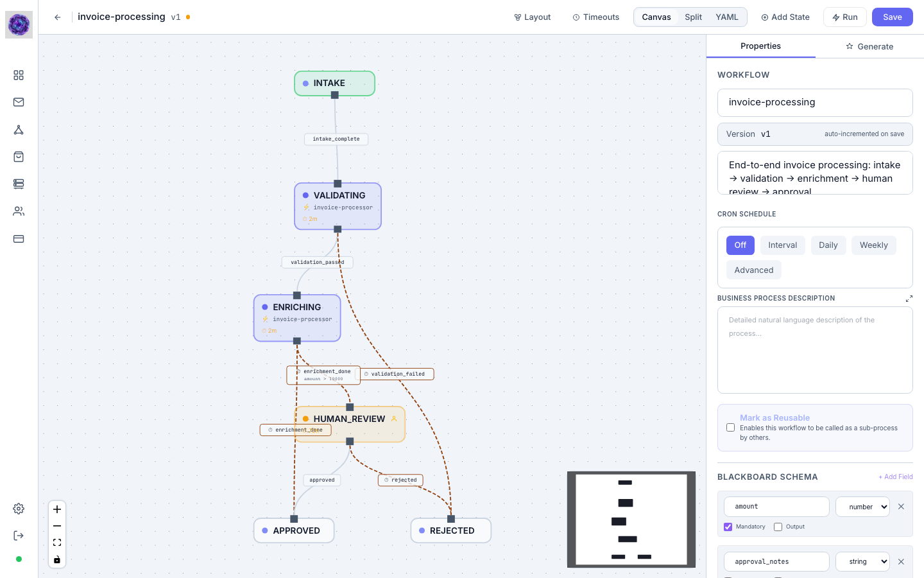Click the REJECTED node top connector handle

point(451,519)
